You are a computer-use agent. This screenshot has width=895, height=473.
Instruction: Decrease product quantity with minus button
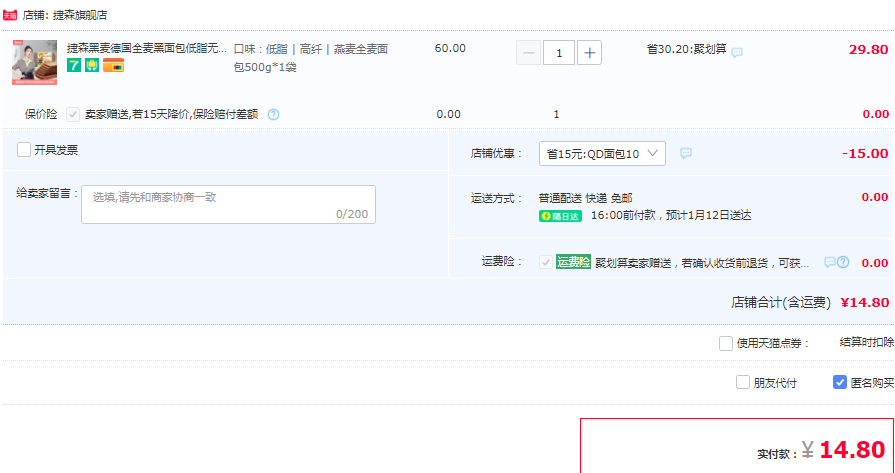pyautogui.click(x=529, y=53)
